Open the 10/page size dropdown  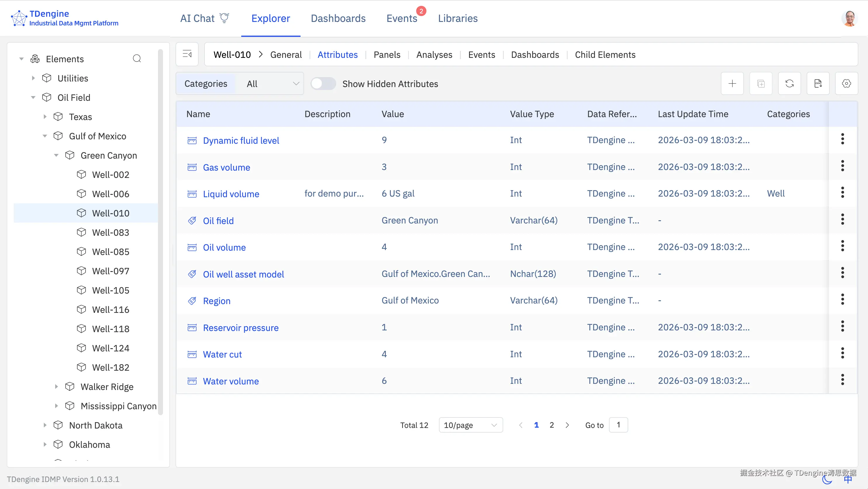coord(471,425)
